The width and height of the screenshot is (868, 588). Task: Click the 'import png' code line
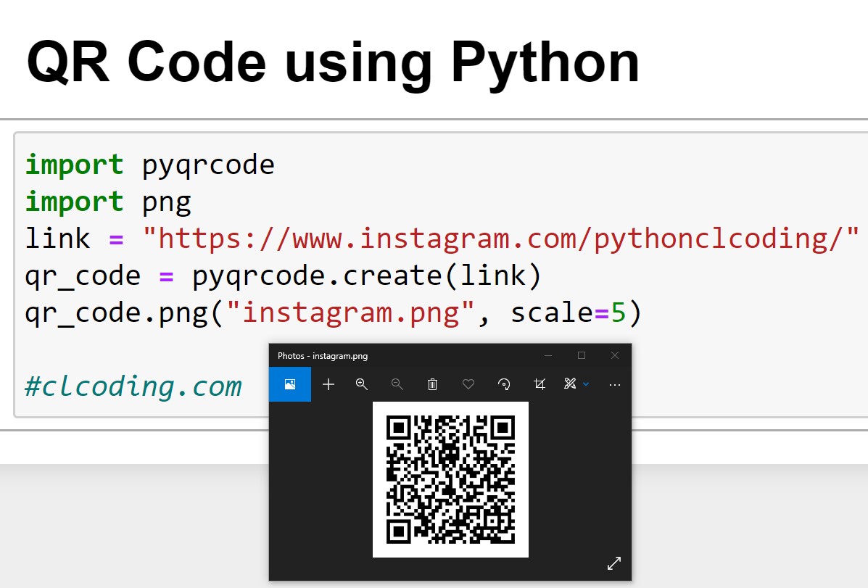pos(108,202)
